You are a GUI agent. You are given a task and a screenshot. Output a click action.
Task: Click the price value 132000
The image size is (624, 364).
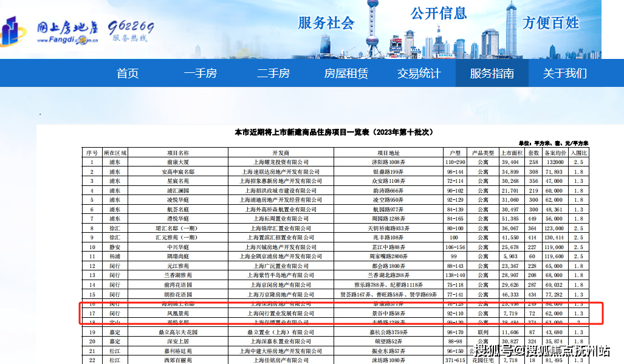pyautogui.click(x=555, y=162)
